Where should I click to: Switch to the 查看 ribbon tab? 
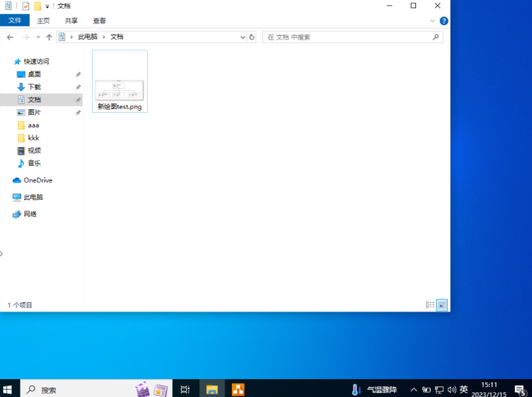point(99,21)
